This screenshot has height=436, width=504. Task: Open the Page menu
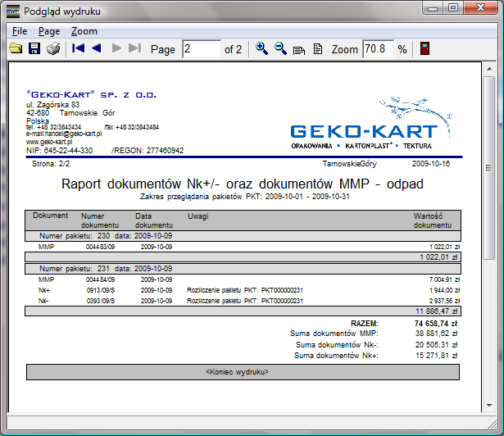click(x=49, y=31)
